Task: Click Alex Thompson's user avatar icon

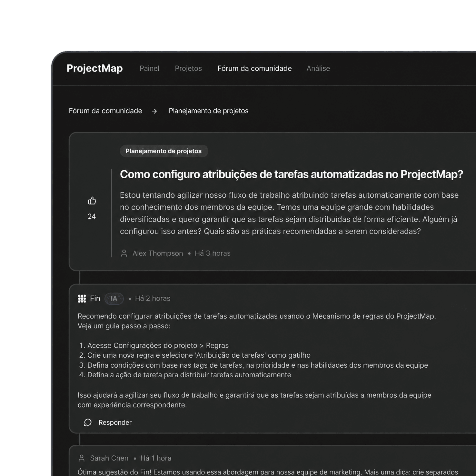Action: click(124, 253)
